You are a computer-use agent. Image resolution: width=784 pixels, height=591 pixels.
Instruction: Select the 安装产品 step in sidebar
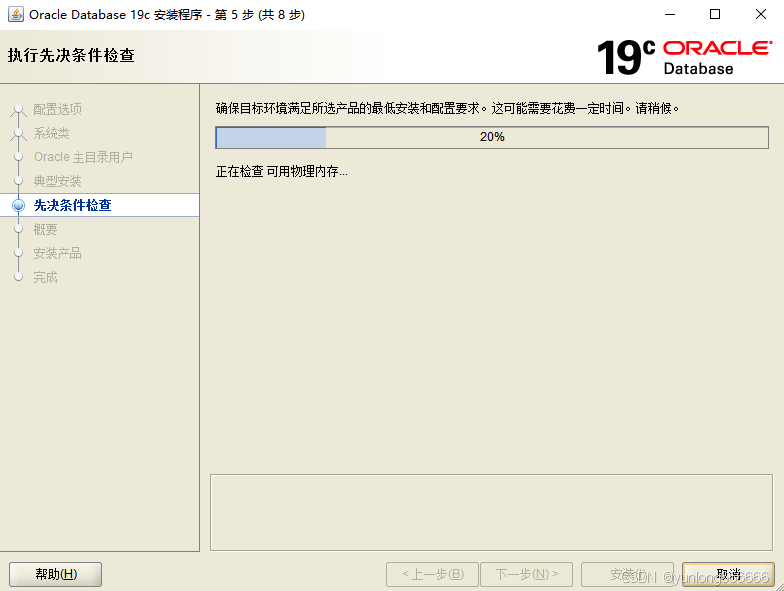[x=58, y=253]
